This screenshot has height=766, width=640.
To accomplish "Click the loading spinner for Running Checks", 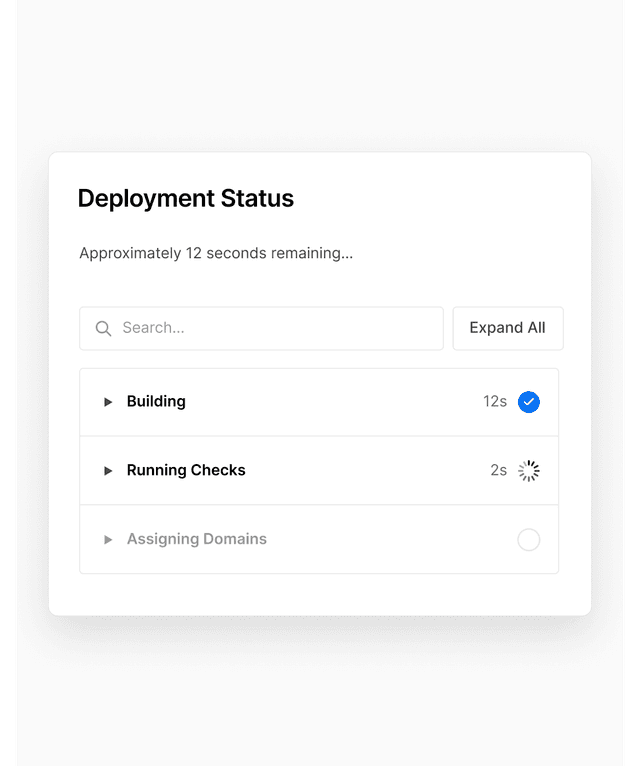I will (x=529, y=471).
